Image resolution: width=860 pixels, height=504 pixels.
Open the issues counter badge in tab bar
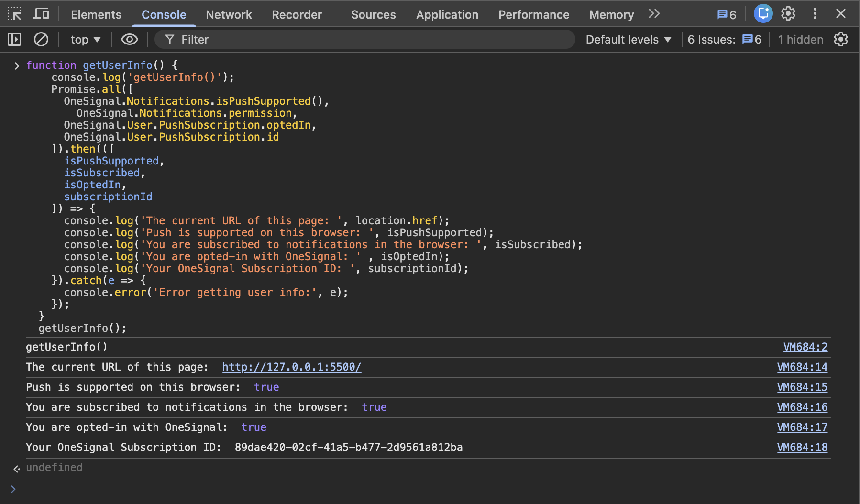[727, 14]
